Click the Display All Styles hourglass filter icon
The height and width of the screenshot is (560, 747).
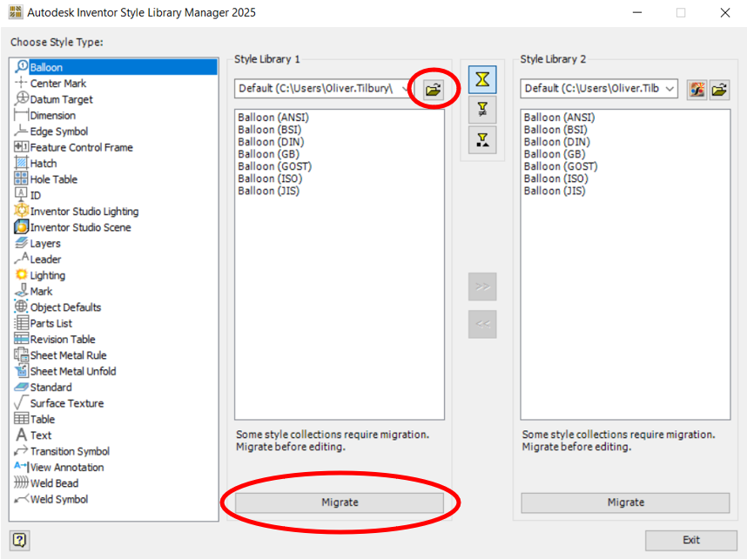[x=482, y=79]
